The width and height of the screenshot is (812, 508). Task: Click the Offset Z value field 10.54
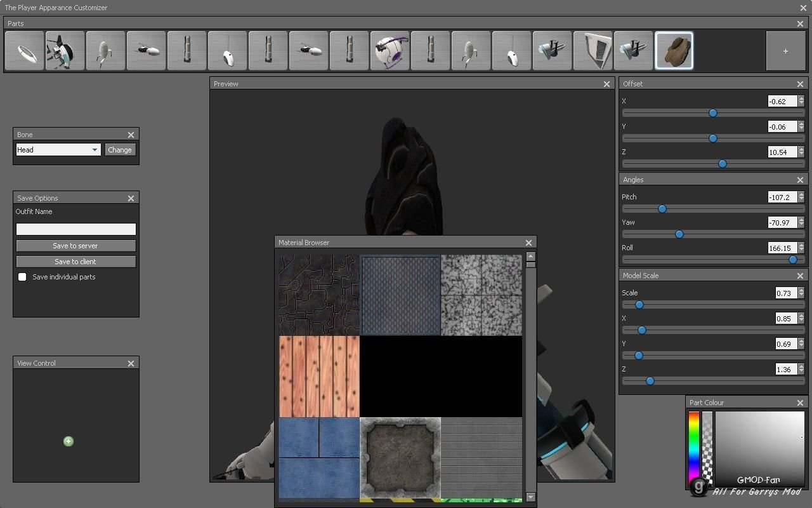click(x=782, y=152)
